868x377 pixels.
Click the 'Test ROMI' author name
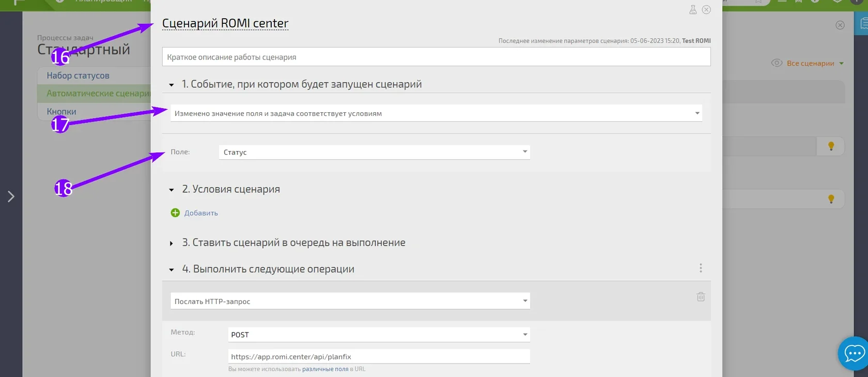[696, 41]
